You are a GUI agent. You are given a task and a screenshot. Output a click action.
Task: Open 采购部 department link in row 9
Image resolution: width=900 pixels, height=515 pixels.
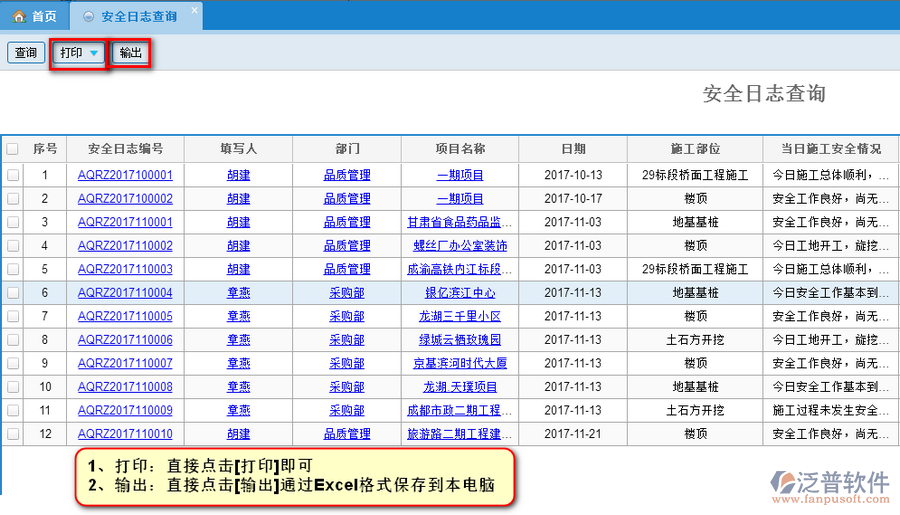(346, 363)
